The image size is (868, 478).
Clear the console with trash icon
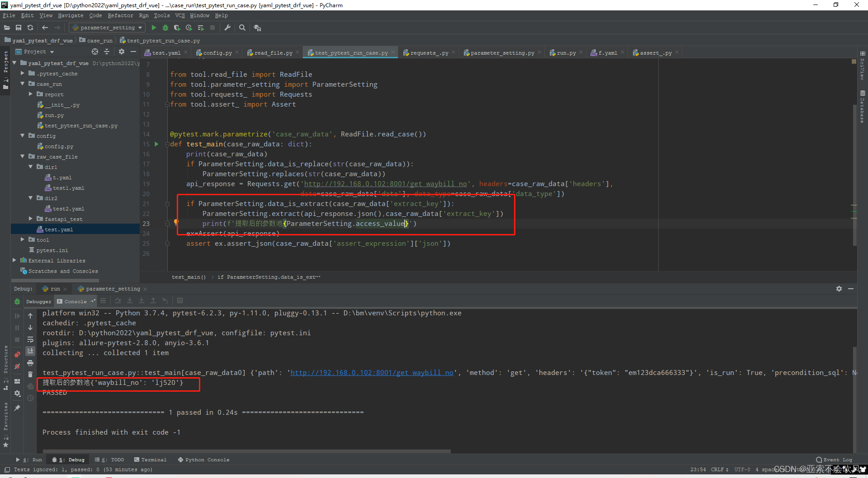coord(30,375)
